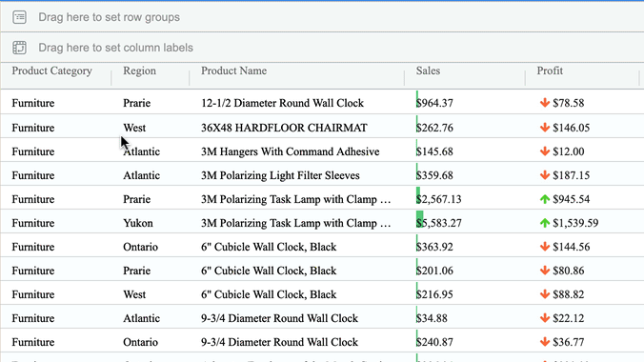Select the '3M Polarizing Light Filter Sleeves' cell
The height and width of the screenshot is (362, 644).
tap(280, 175)
